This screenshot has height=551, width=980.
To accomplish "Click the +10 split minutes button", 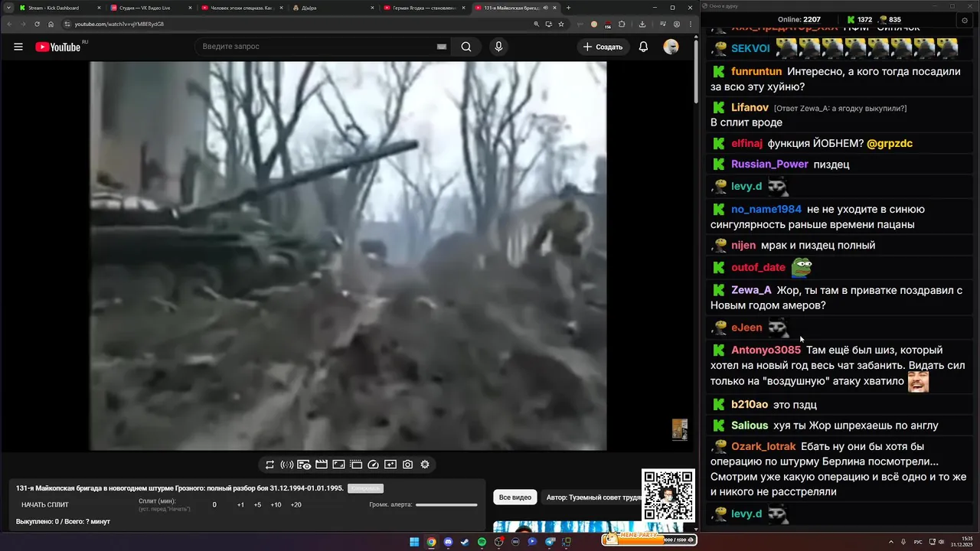I will coord(276,505).
